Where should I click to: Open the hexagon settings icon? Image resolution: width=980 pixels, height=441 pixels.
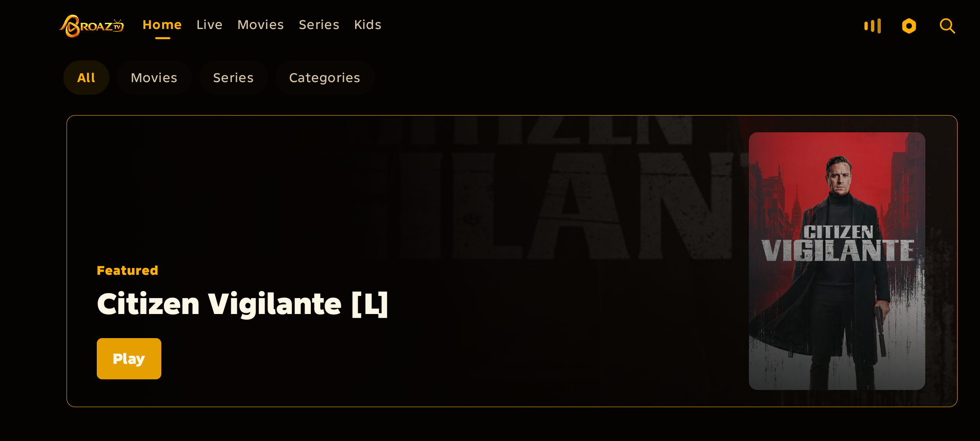point(909,26)
